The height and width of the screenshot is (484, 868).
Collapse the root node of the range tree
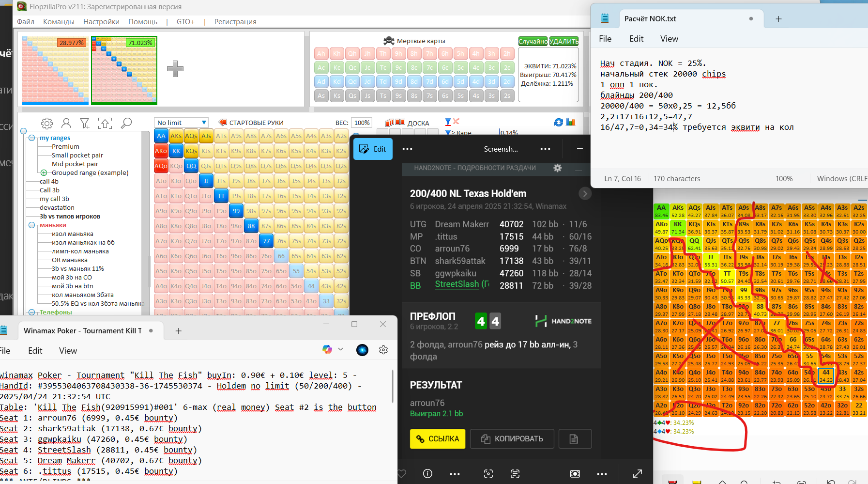click(x=23, y=131)
